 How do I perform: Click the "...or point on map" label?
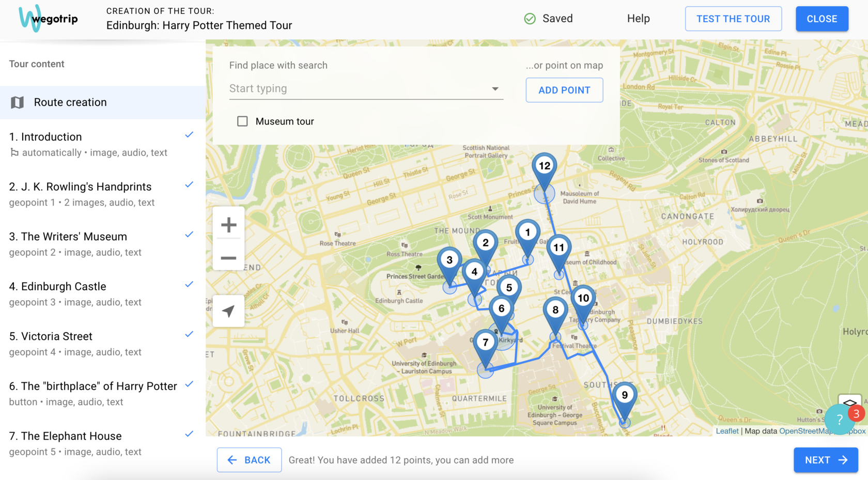564,66
